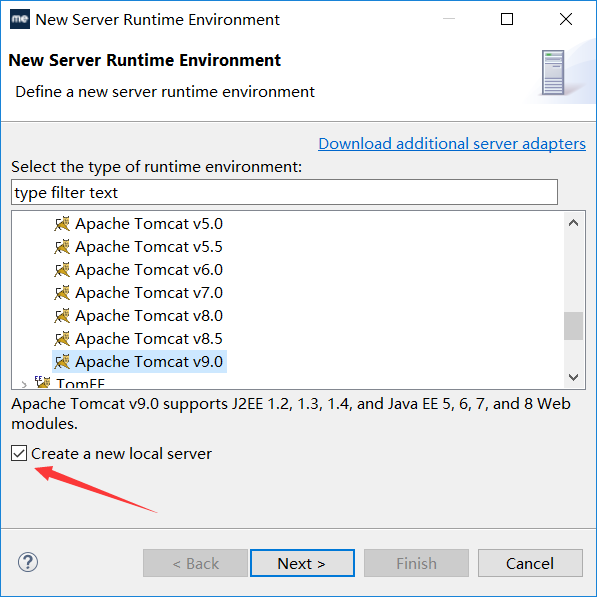Click the Apache Tomcat v8.0 icon
The image size is (597, 597).
point(62,316)
